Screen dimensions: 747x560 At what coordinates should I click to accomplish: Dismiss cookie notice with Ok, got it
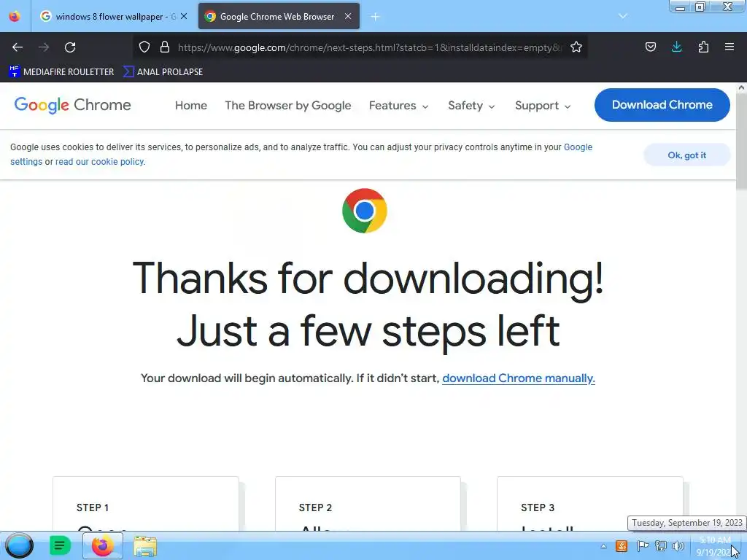[686, 155]
